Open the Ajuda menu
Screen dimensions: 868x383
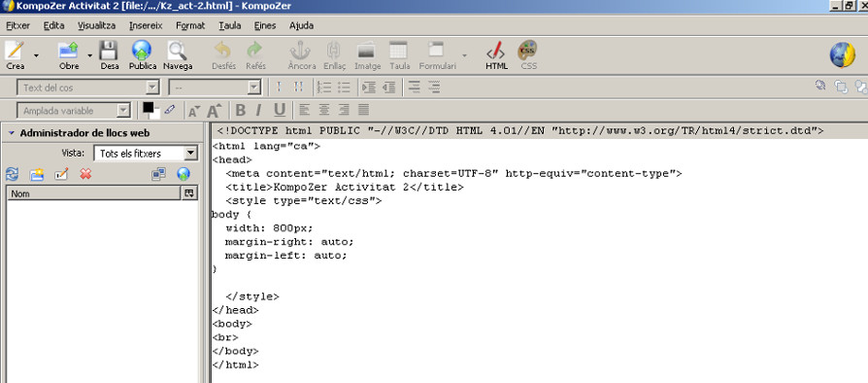click(x=301, y=25)
